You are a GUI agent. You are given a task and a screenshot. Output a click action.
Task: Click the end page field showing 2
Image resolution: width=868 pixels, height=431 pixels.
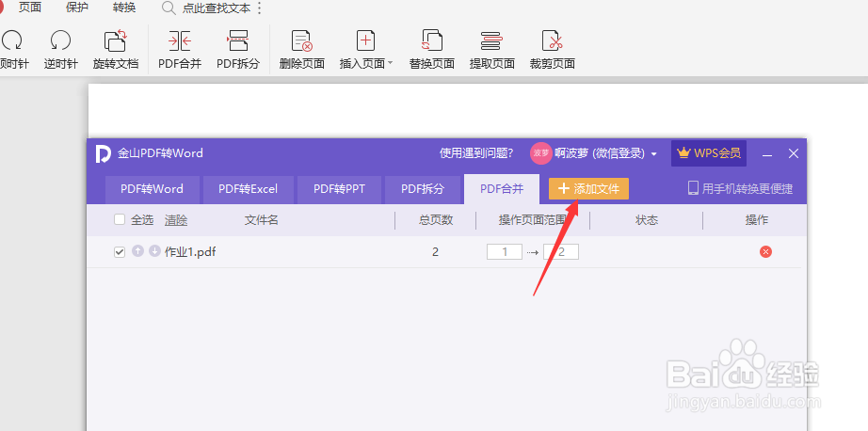pos(561,252)
